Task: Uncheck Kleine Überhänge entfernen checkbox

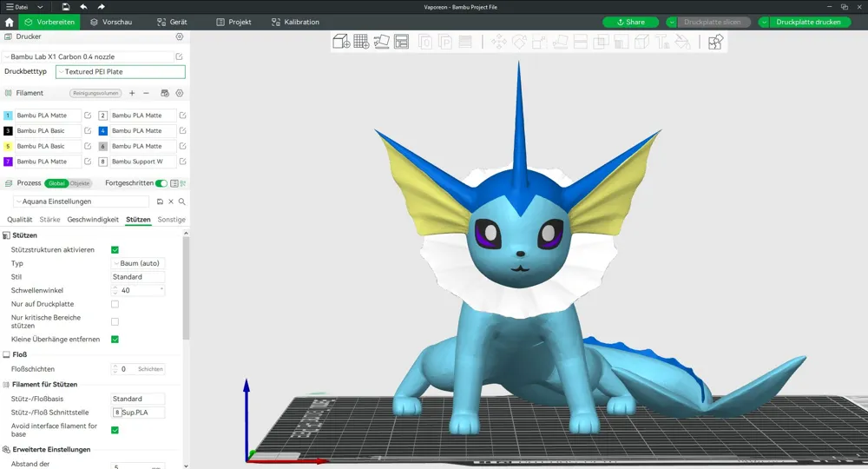Action: [x=115, y=340]
